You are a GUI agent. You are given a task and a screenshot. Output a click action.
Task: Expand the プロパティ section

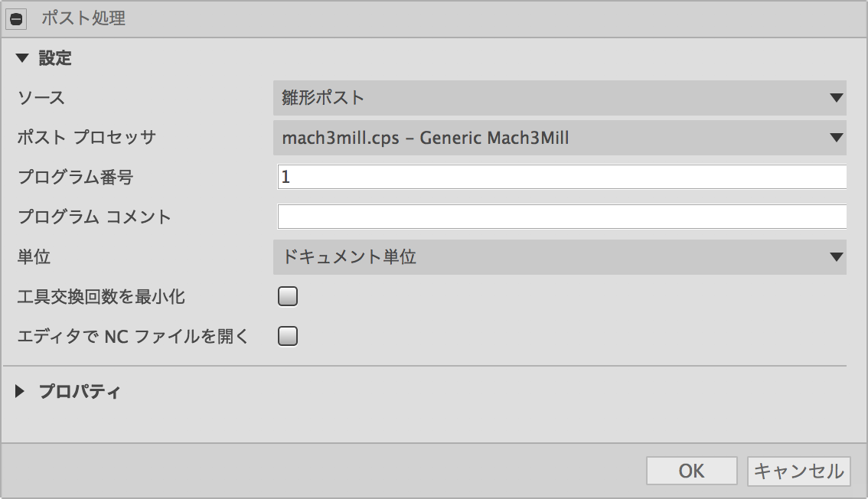click(x=20, y=392)
